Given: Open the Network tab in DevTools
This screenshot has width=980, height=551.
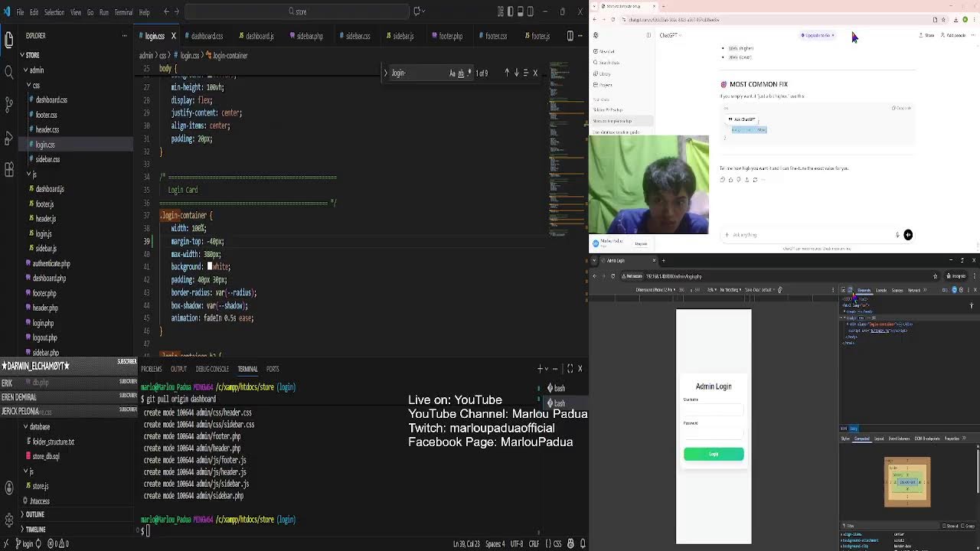Looking at the screenshot, I should pos(914,290).
